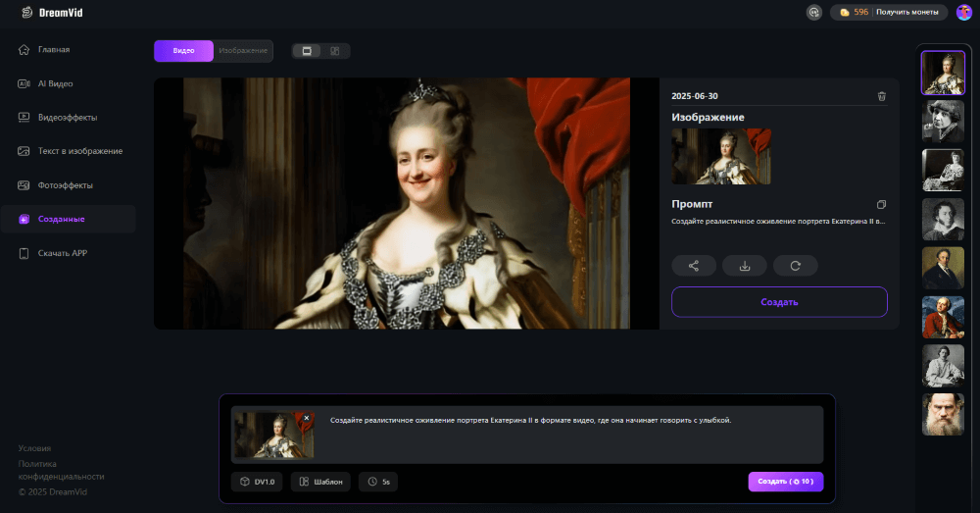Click the attached portrait thumbnail in prompt box
The image size is (980, 513).
[273, 435]
